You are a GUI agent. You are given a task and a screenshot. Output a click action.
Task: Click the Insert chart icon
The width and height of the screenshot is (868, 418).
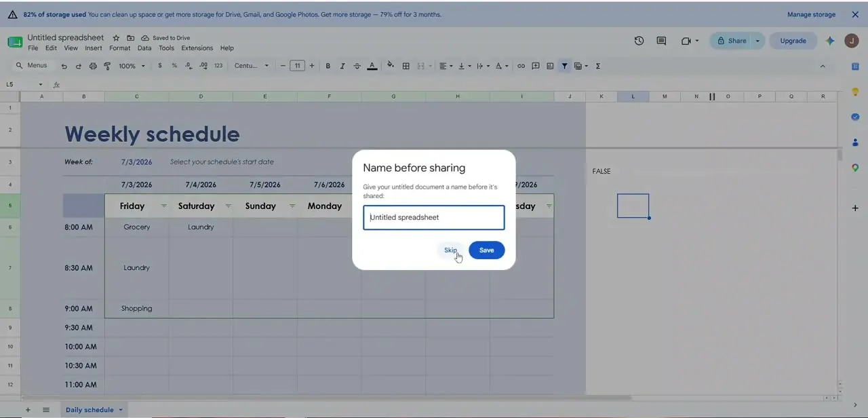(550, 66)
